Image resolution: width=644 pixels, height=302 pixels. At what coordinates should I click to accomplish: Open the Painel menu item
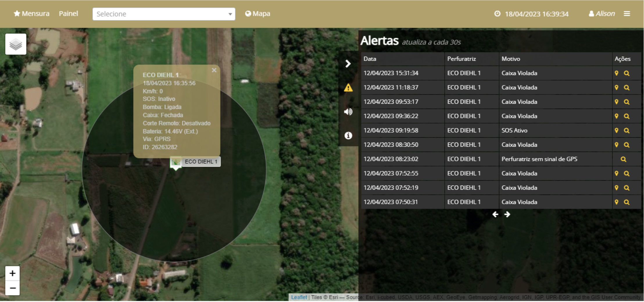69,14
